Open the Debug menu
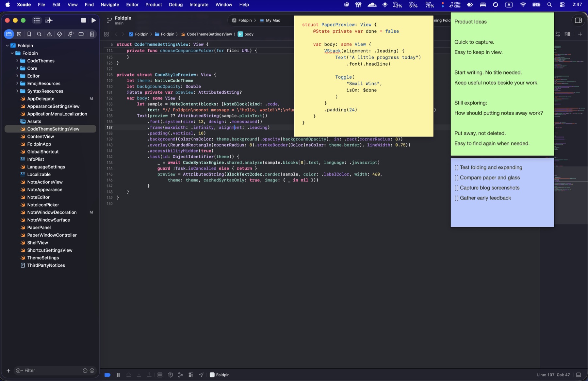 coord(176,5)
